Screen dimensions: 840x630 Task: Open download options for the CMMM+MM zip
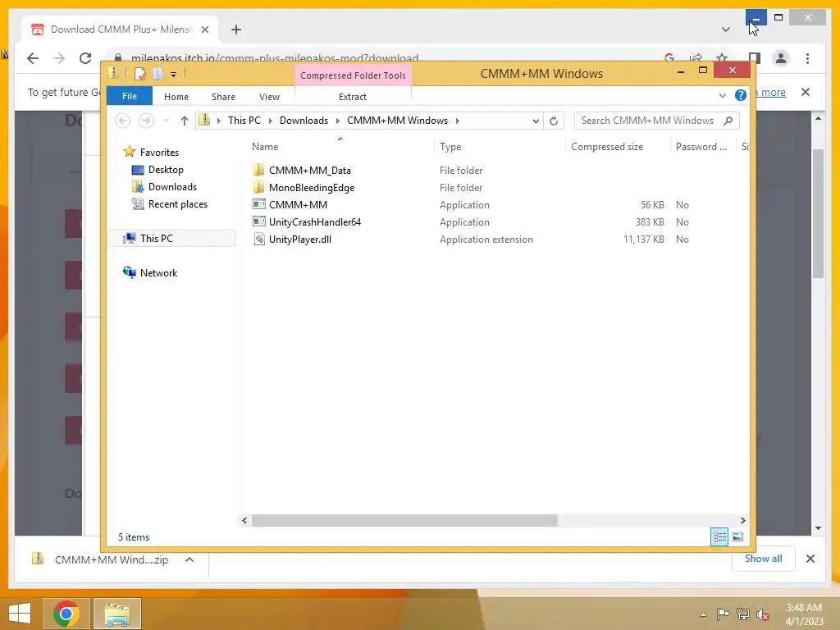(189, 559)
